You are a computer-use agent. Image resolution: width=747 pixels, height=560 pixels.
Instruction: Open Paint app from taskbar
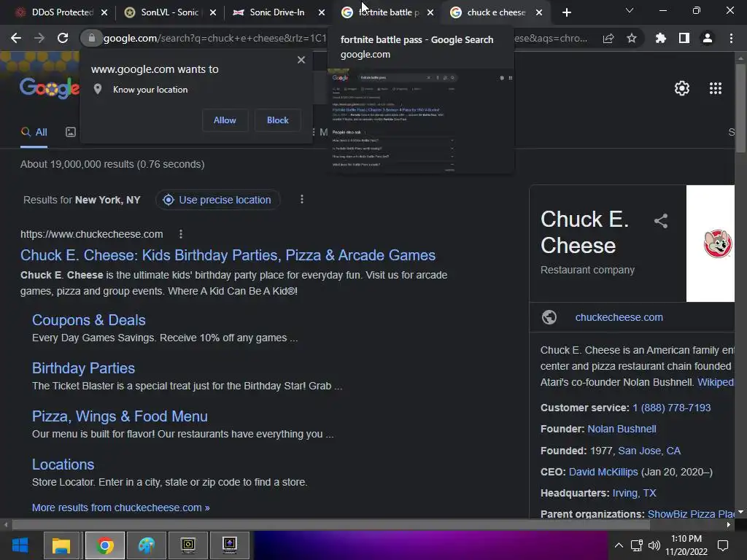pyautogui.click(x=147, y=545)
